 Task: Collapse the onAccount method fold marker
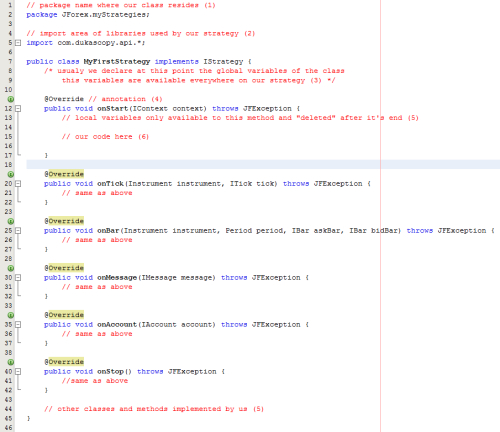[x=18, y=324]
